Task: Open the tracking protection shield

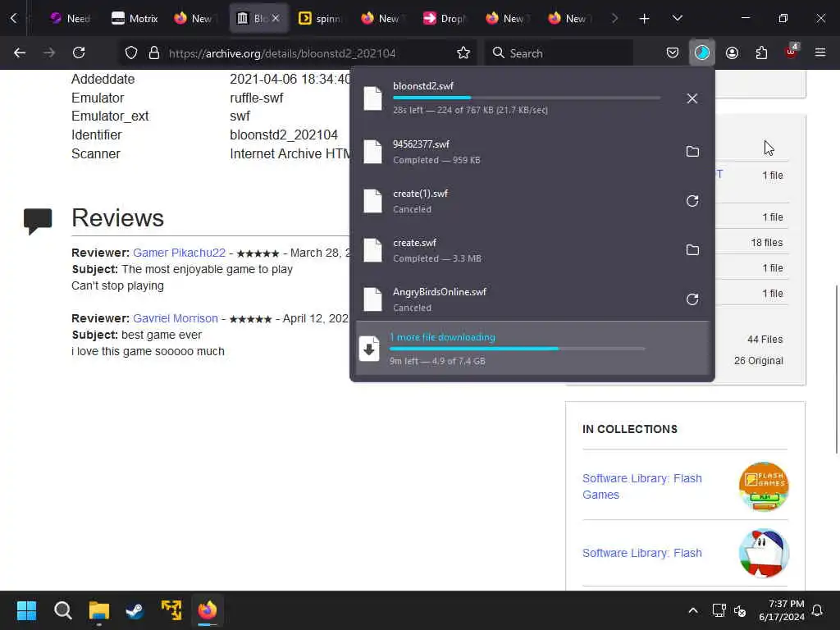Action: tap(131, 52)
